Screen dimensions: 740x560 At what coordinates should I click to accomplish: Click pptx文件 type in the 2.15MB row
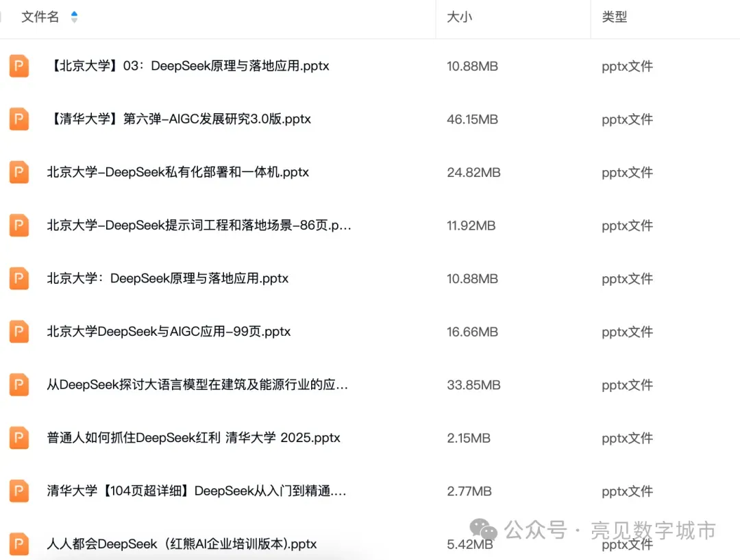click(x=627, y=438)
